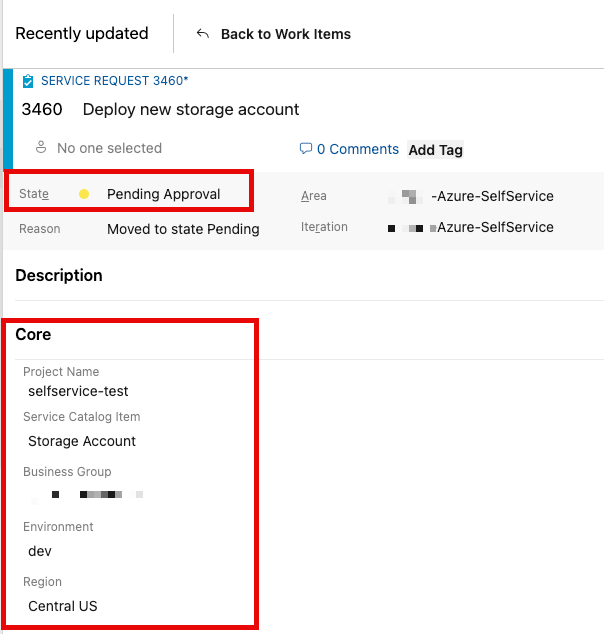604x634 pixels.
Task: Edit the Region value Central US
Action: pos(63,606)
